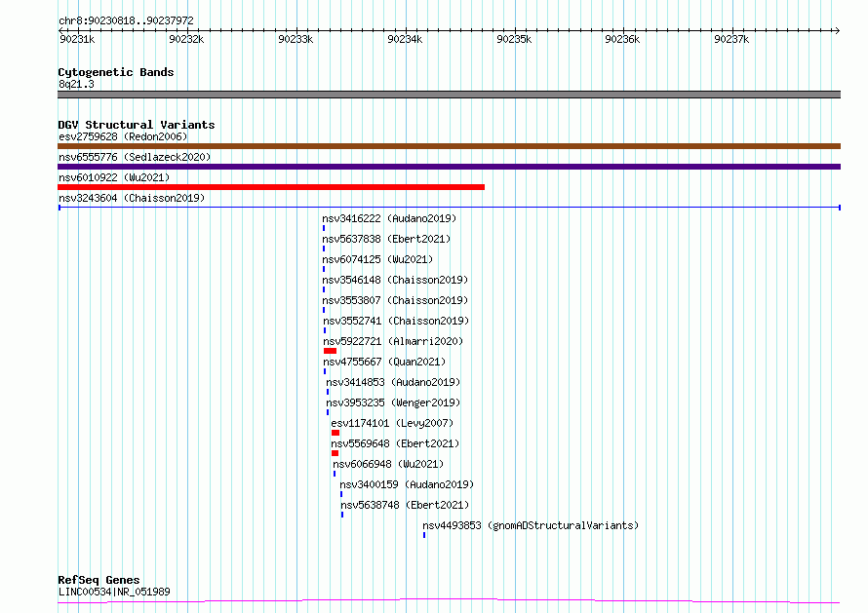Click the thin blue nsv3243604 span line
This screenshot has height=613, width=868.
(x=449, y=208)
